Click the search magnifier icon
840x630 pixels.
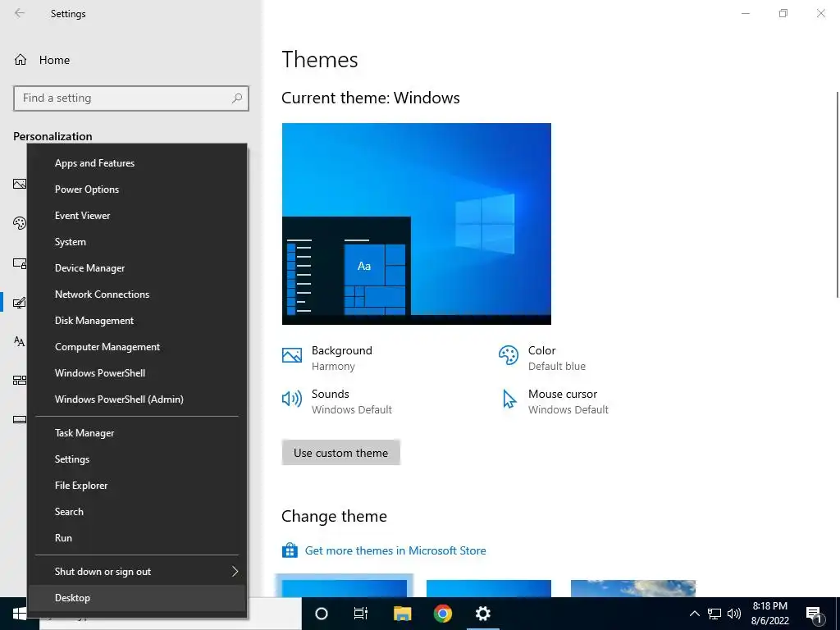point(237,98)
